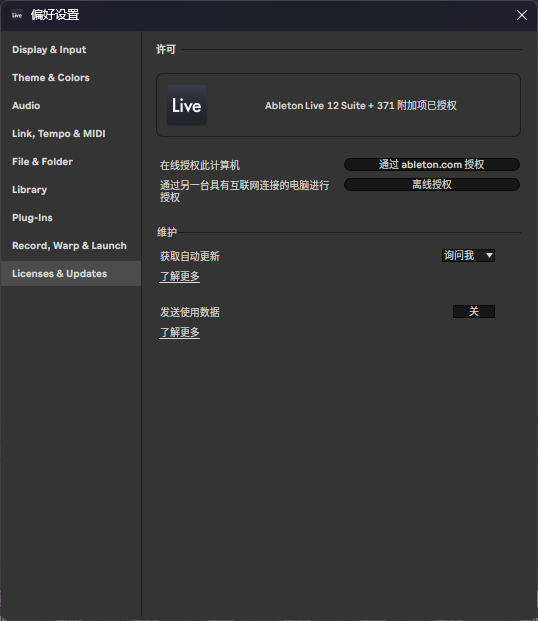
Task: Select the Plug-Ins tab
Action: pos(32,218)
